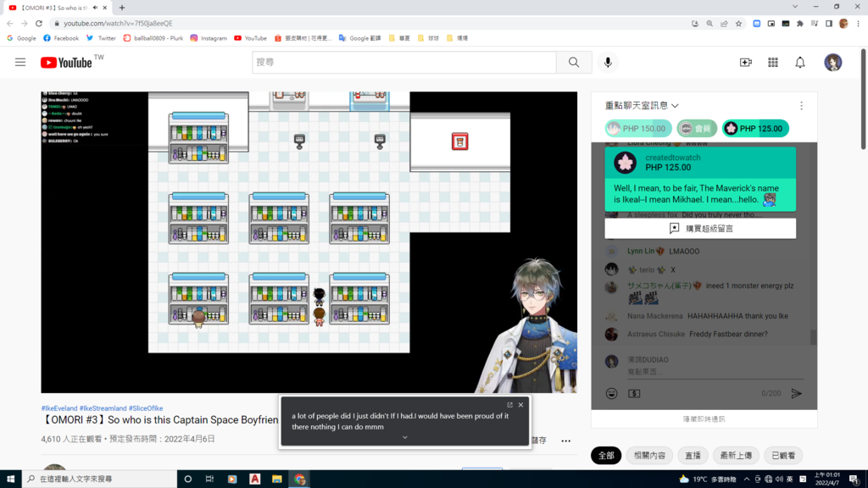Select the 會員 membership chip
This screenshot has width=868, height=488.
coord(697,129)
